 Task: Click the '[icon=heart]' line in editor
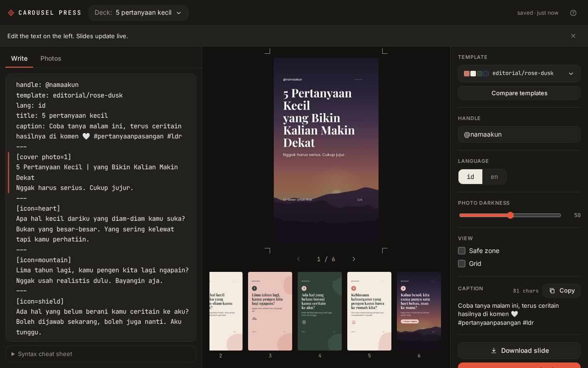(38, 208)
